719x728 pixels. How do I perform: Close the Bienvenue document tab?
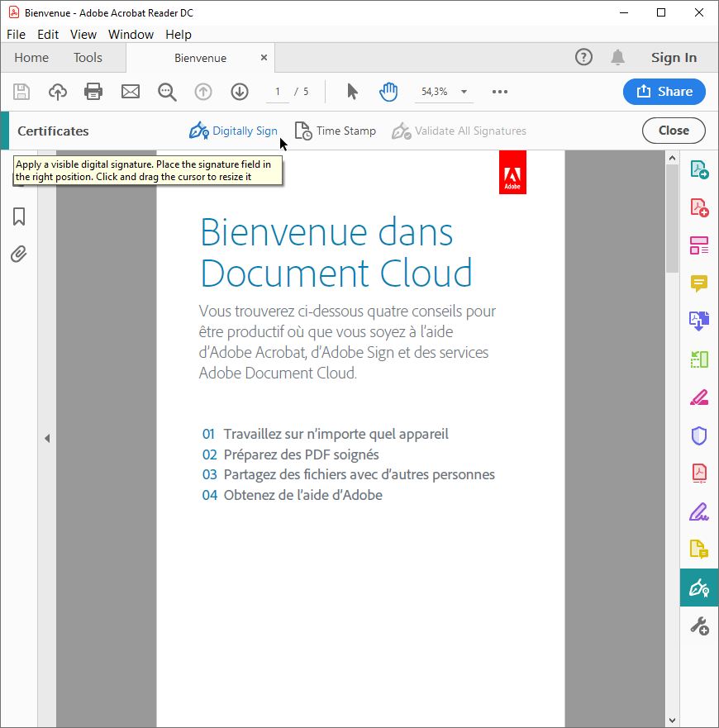click(x=264, y=57)
